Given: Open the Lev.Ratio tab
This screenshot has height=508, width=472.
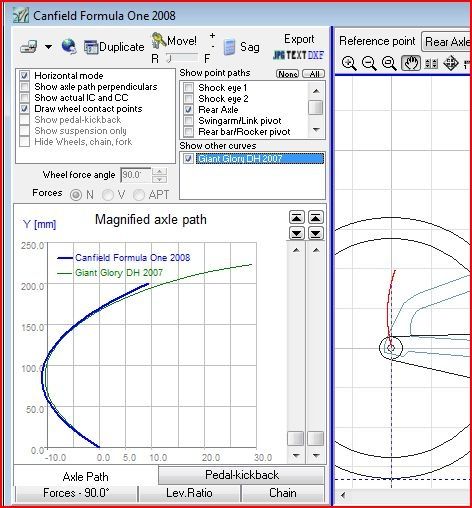Looking at the screenshot, I should (189, 493).
